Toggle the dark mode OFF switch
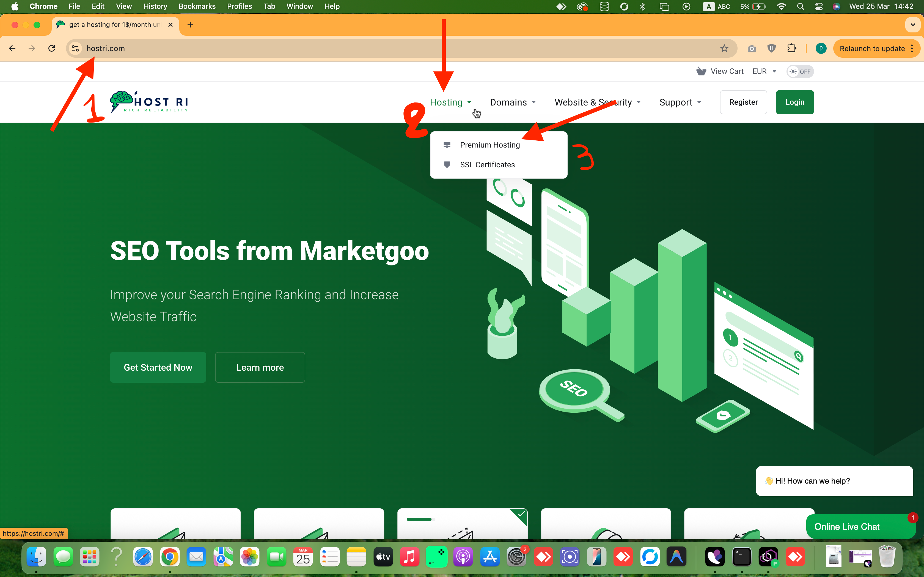The width and height of the screenshot is (924, 577). 800,71
